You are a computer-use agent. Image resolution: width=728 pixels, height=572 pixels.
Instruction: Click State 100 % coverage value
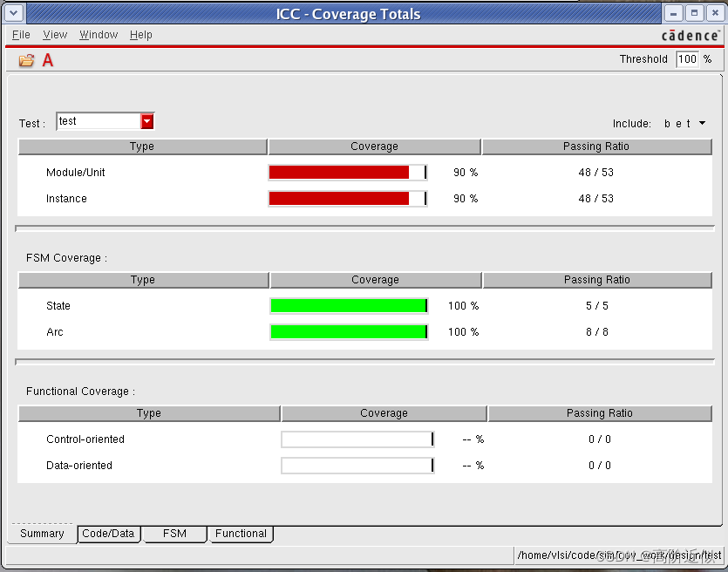(463, 305)
